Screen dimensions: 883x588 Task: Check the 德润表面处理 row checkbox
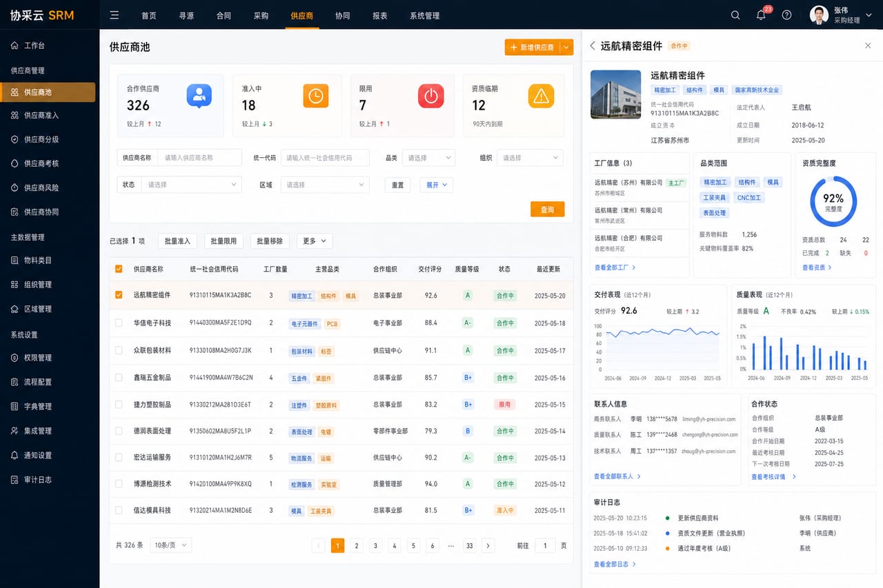(x=119, y=431)
